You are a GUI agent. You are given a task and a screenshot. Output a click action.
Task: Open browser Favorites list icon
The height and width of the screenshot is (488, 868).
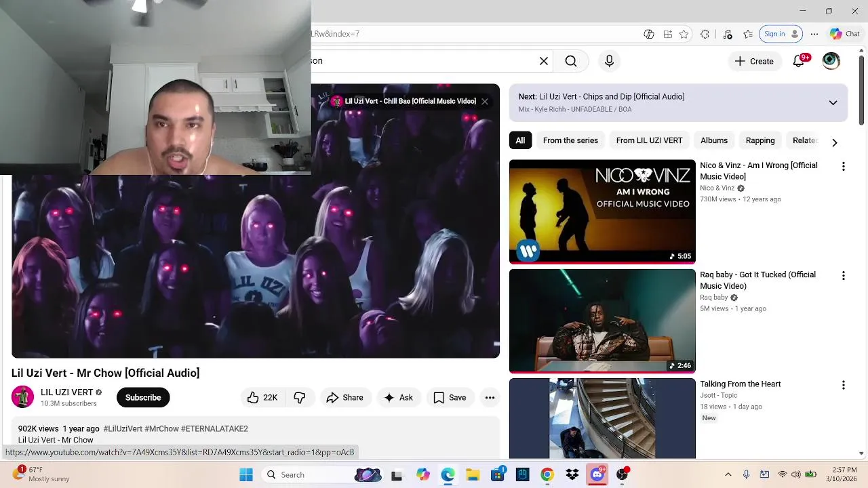(x=748, y=34)
